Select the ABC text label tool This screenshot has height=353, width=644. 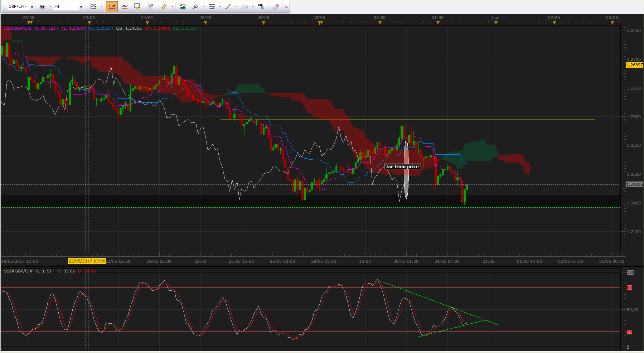click(261, 6)
